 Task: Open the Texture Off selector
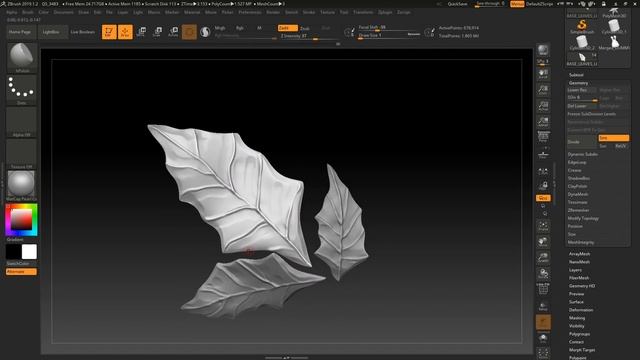click(22, 154)
